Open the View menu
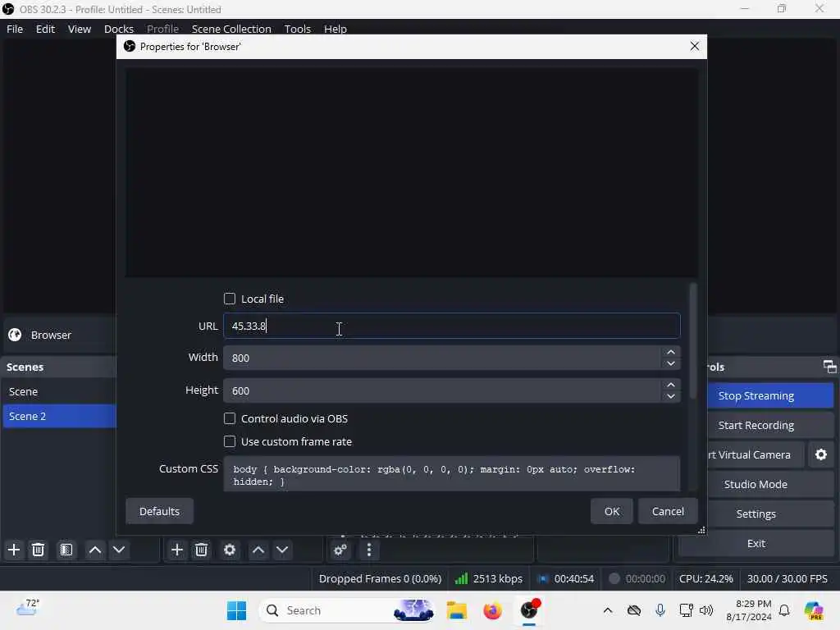This screenshot has width=840, height=630. (x=80, y=29)
